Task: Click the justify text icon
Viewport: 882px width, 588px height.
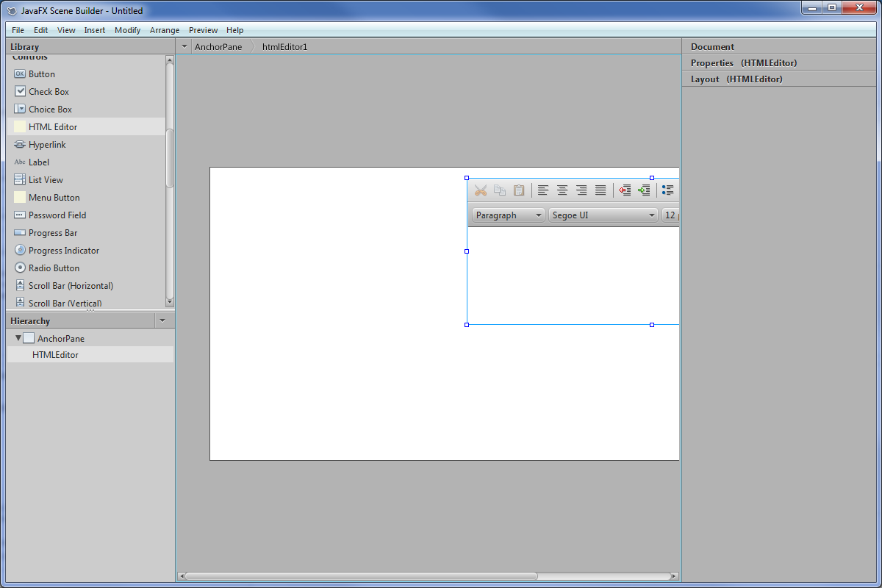Action: [600, 190]
